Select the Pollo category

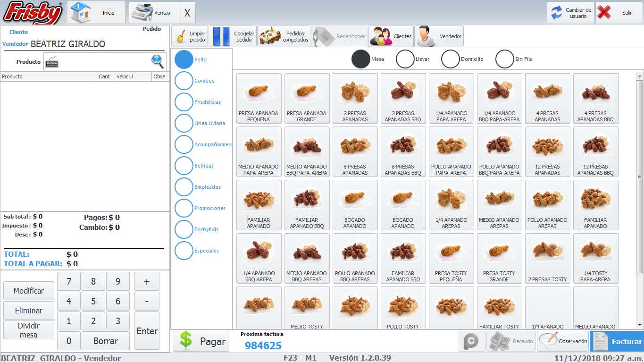[x=184, y=59]
